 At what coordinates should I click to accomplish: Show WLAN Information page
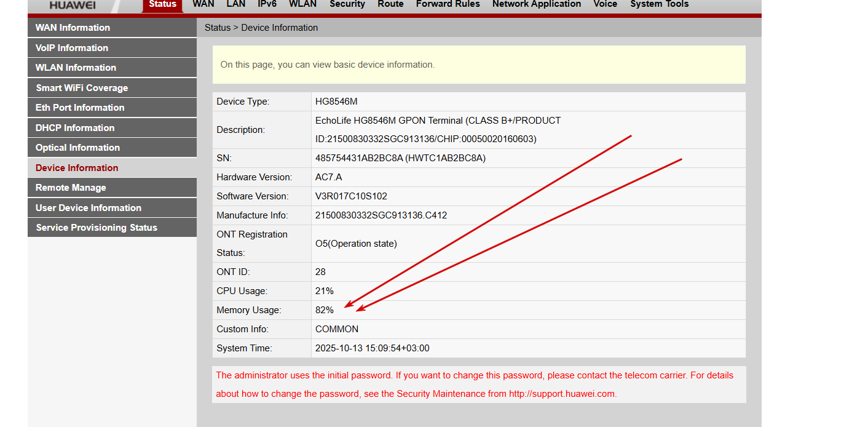pos(112,68)
